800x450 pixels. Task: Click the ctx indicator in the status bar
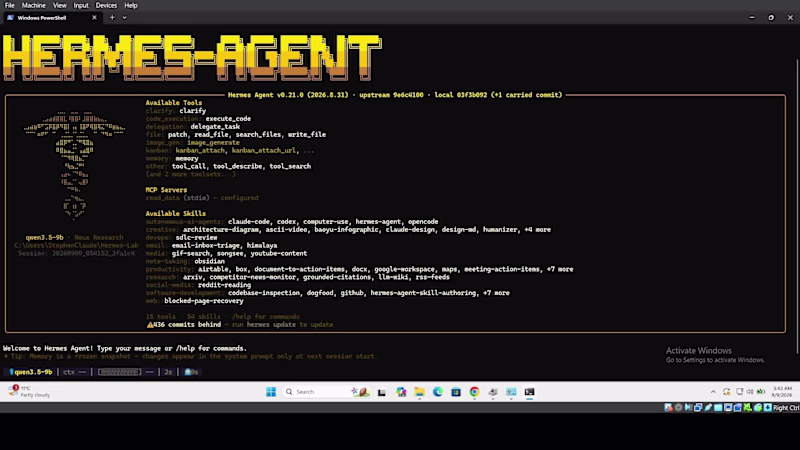click(74, 372)
